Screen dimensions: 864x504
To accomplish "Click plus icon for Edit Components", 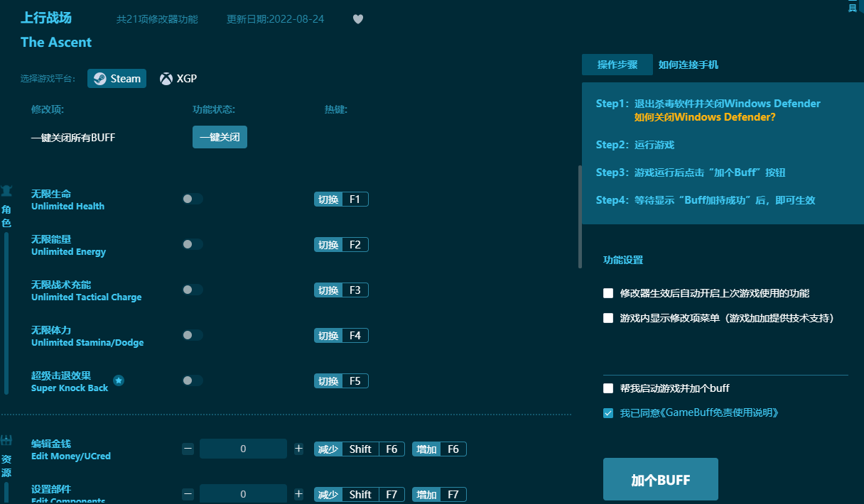I will pyautogui.click(x=298, y=494).
